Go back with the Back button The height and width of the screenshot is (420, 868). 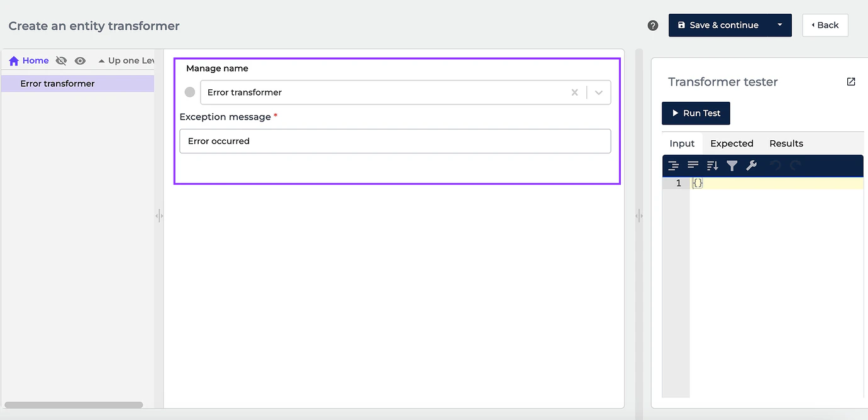(x=825, y=25)
